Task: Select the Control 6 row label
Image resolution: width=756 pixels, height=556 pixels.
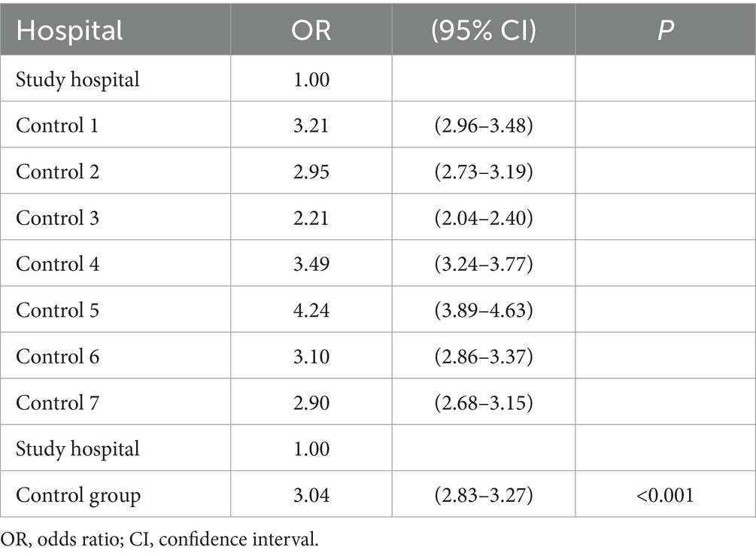Action: (57, 357)
